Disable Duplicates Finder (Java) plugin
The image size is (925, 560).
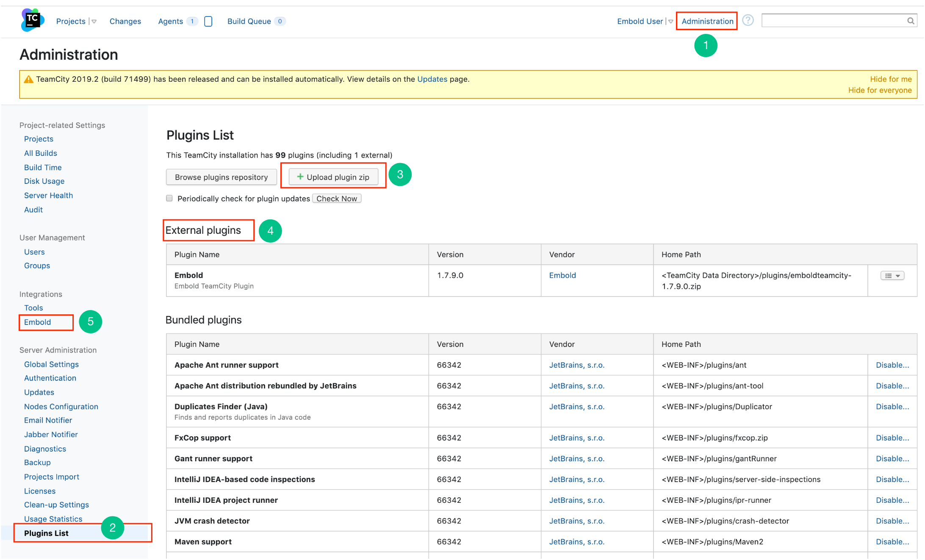892,407
